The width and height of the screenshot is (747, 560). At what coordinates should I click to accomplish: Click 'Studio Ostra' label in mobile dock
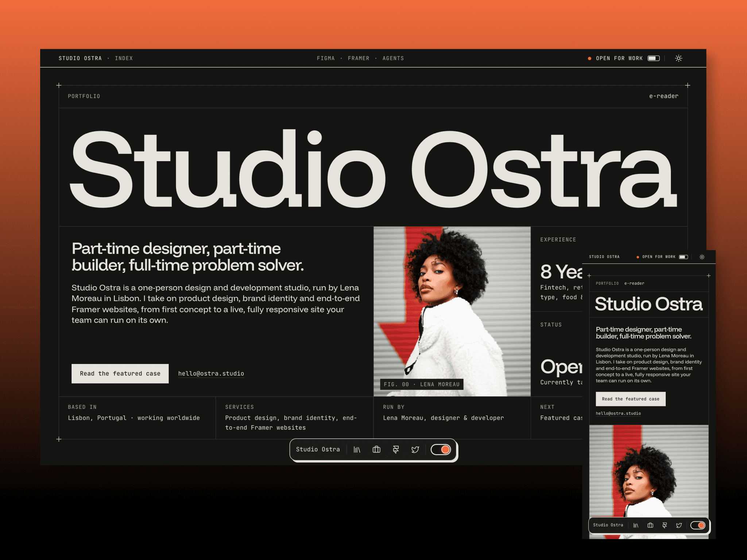[x=608, y=525]
